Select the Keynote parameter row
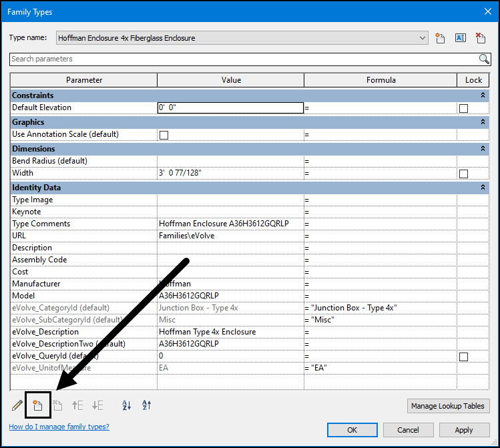 coord(84,212)
